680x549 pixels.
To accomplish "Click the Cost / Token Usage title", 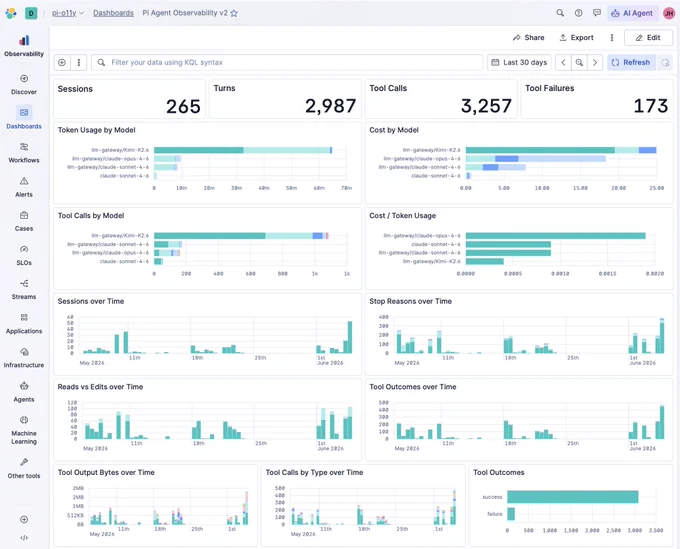I will [402, 216].
